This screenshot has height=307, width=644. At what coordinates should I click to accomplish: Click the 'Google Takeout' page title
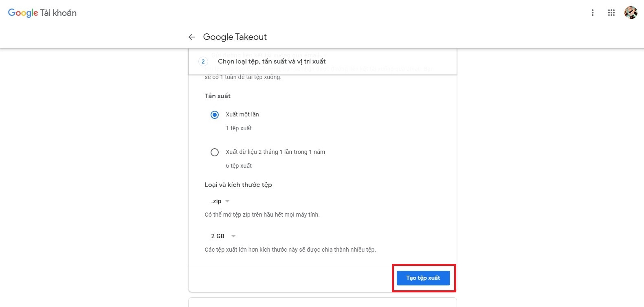pyautogui.click(x=235, y=37)
